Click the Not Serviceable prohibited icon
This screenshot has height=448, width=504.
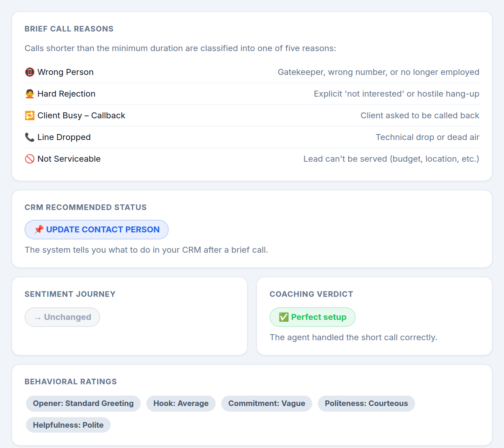(30, 159)
